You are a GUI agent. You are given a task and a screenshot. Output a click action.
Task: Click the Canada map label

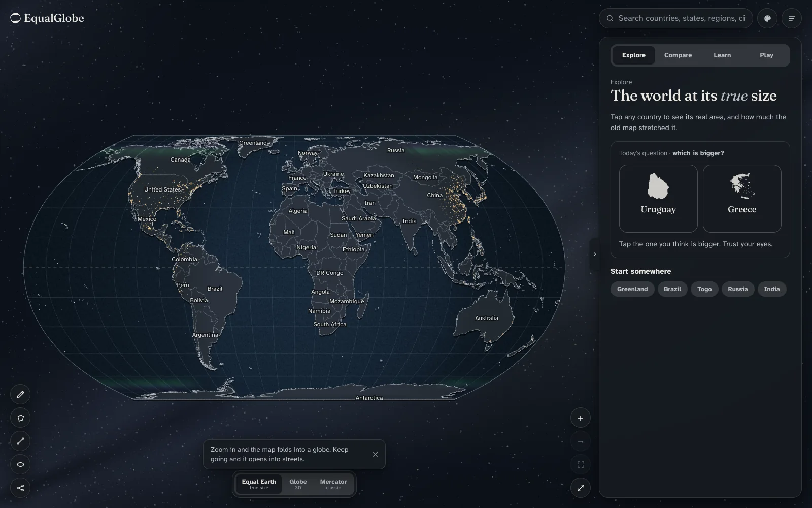click(x=181, y=160)
